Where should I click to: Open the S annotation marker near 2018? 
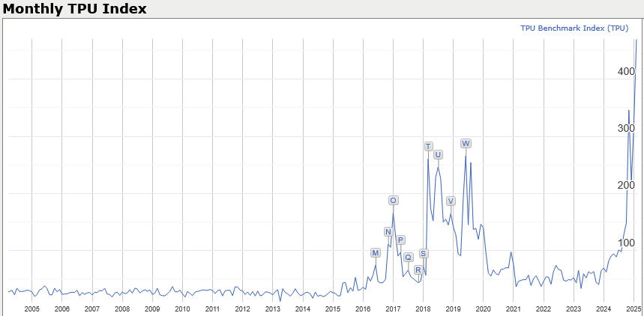[424, 254]
